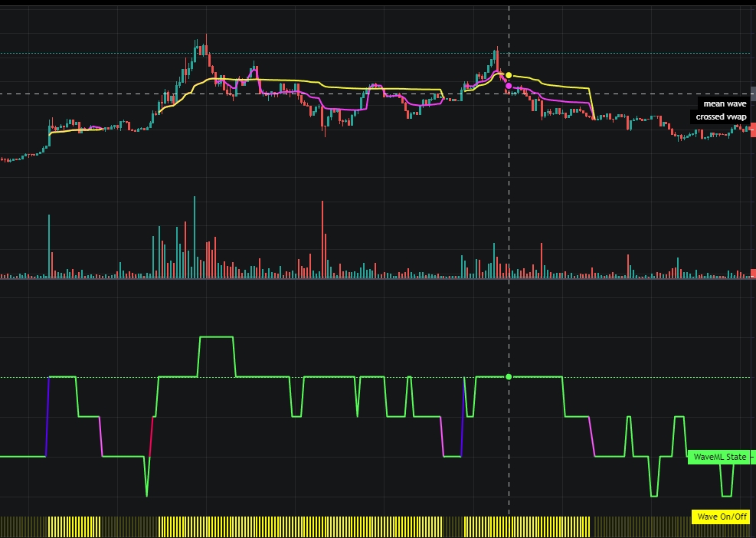
Task: Click the highest candlestick peak on chart
Action: (206, 38)
